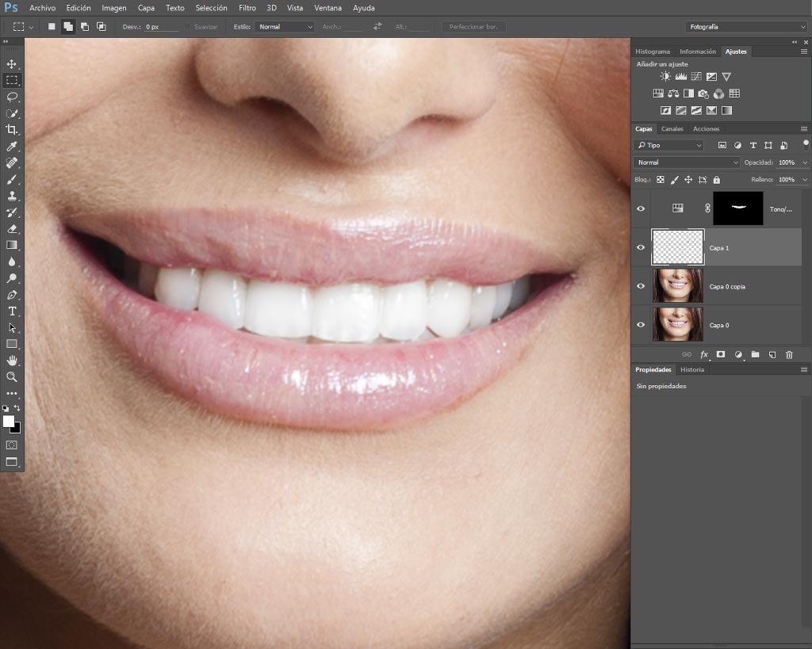Hide the Capa 1 layer
The width and height of the screenshot is (812, 649).
[x=641, y=247]
